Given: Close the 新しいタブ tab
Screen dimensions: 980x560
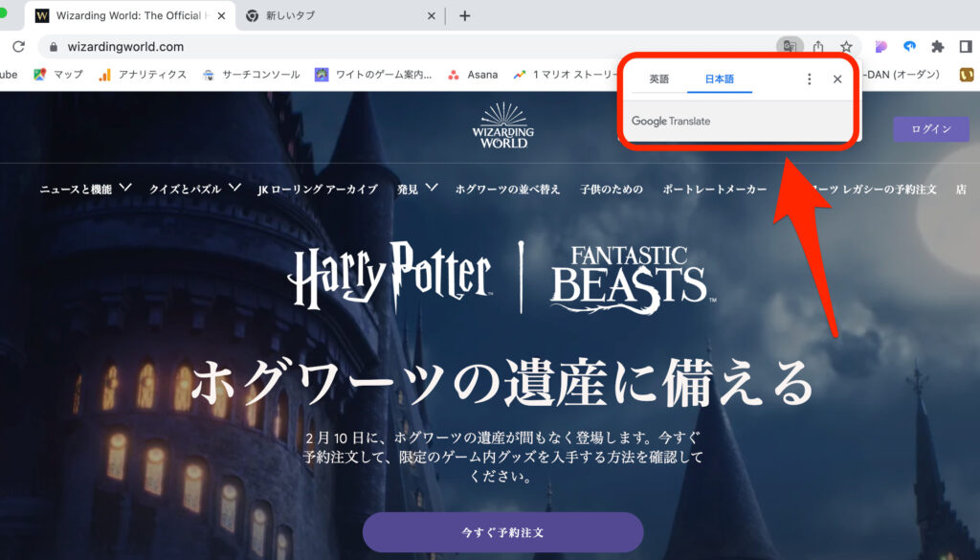Looking at the screenshot, I should 432,15.
